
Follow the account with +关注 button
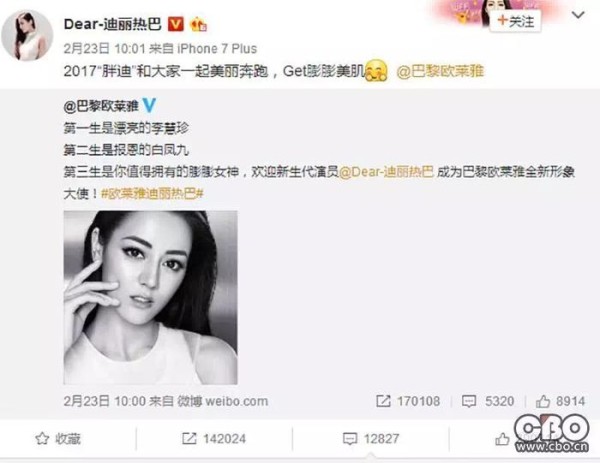pyautogui.click(x=515, y=21)
